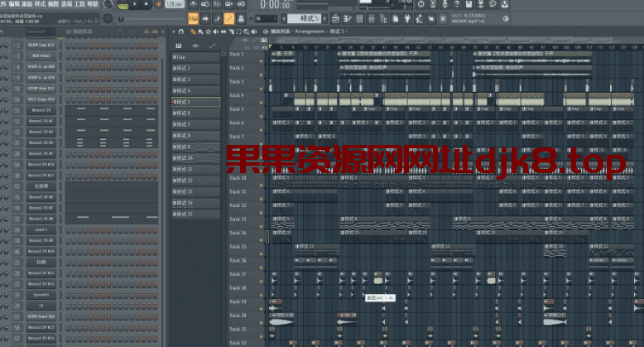Open the 帮助 menu
644x347 pixels.
[93, 3]
